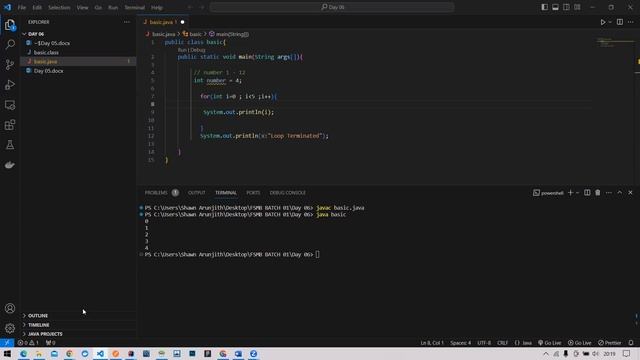Open the File menu
The width and height of the screenshot is (640, 360).
(22, 7)
